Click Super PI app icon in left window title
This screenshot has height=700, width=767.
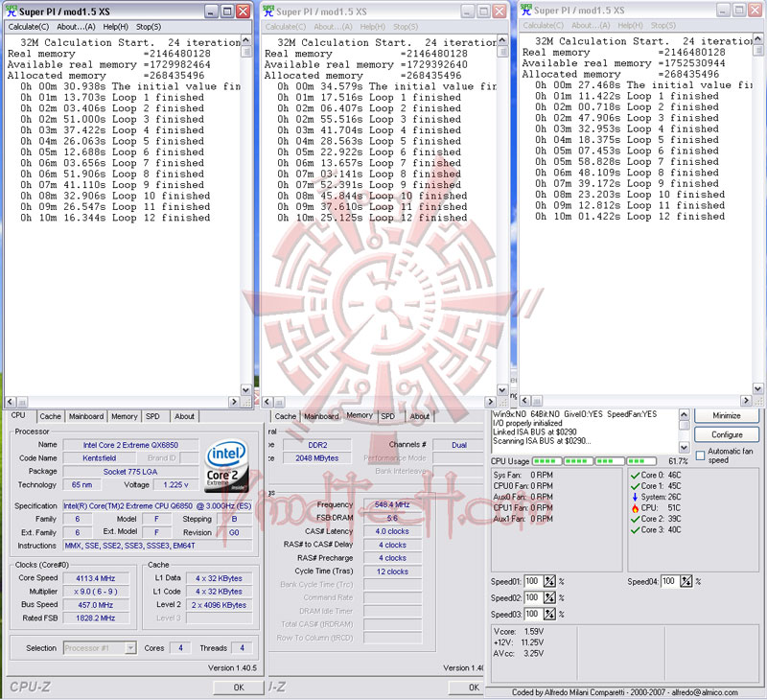(12, 11)
